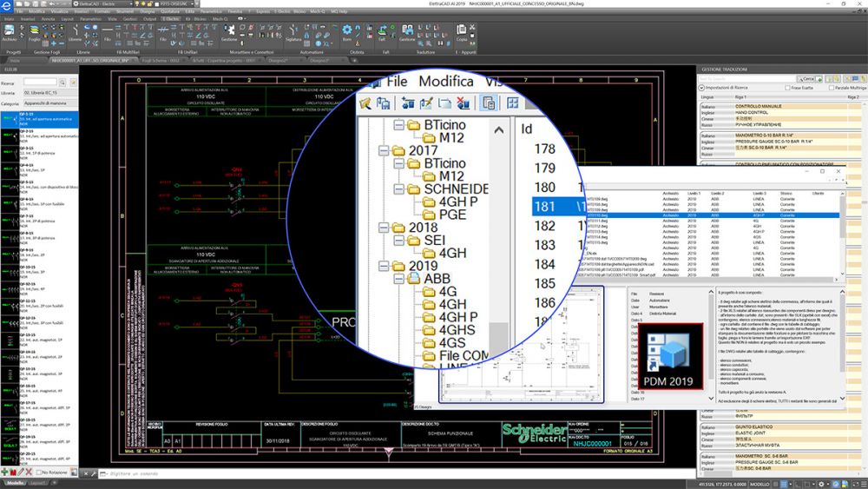This screenshot has width=868, height=489.
Task: Click the red X delete symbol icon
Action: point(29,472)
